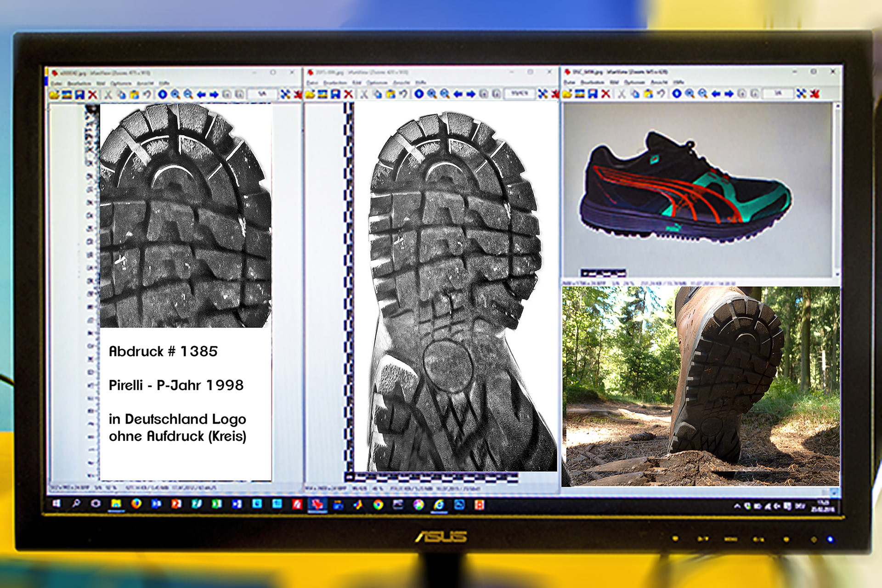Open the settings tool icon in the middle window
882x588 pixels.
(543, 94)
